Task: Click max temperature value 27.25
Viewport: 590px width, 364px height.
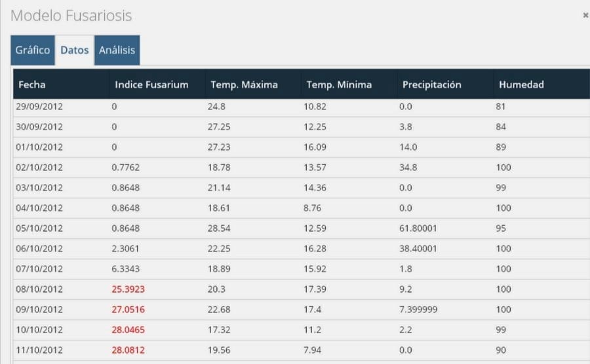Action: coord(219,126)
